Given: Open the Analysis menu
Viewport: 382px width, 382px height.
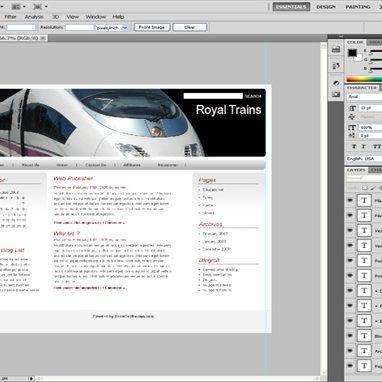Looking at the screenshot, I should (34, 17).
